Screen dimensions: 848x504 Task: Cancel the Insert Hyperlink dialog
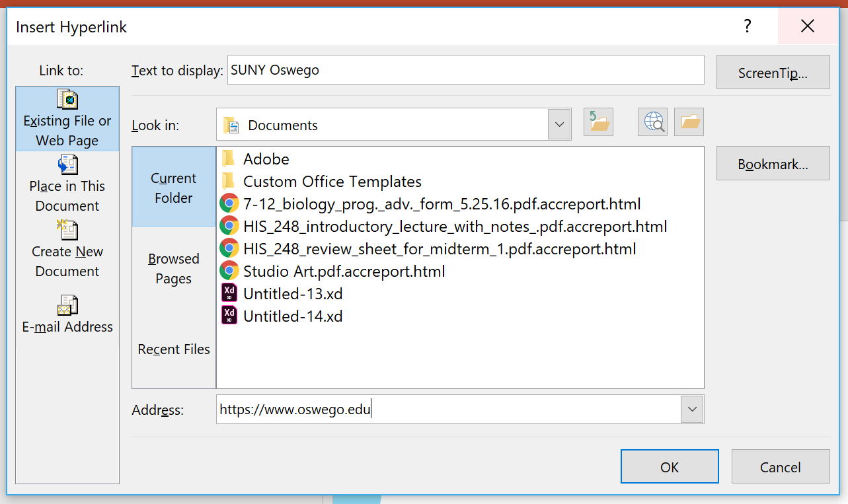[x=781, y=466]
